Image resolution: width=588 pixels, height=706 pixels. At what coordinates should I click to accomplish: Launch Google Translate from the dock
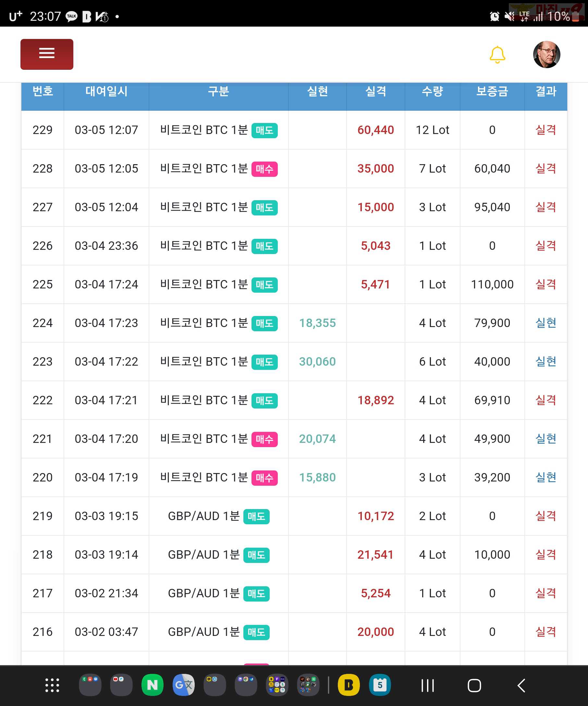pyautogui.click(x=184, y=685)
